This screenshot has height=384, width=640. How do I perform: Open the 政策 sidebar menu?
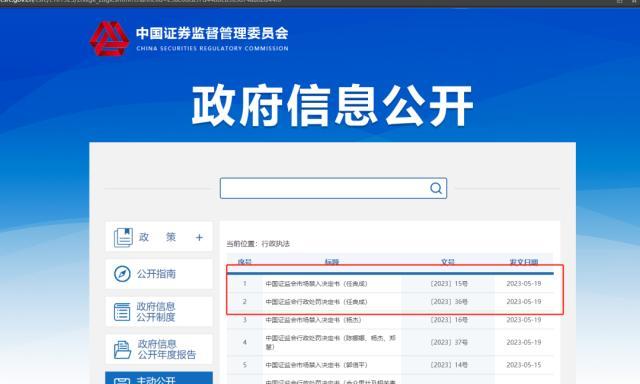[159, 237]
